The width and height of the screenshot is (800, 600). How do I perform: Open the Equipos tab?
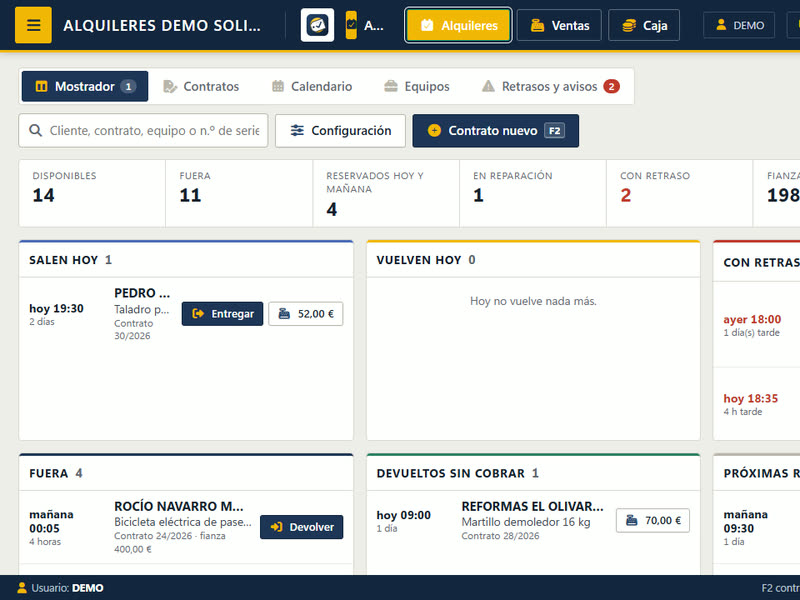(x=416, y=86)
